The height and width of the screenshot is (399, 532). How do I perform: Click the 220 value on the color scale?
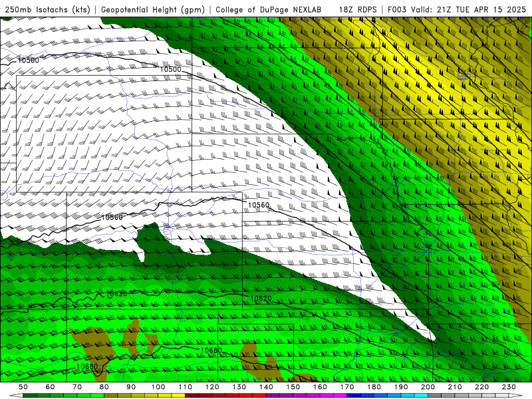(483, 387)
